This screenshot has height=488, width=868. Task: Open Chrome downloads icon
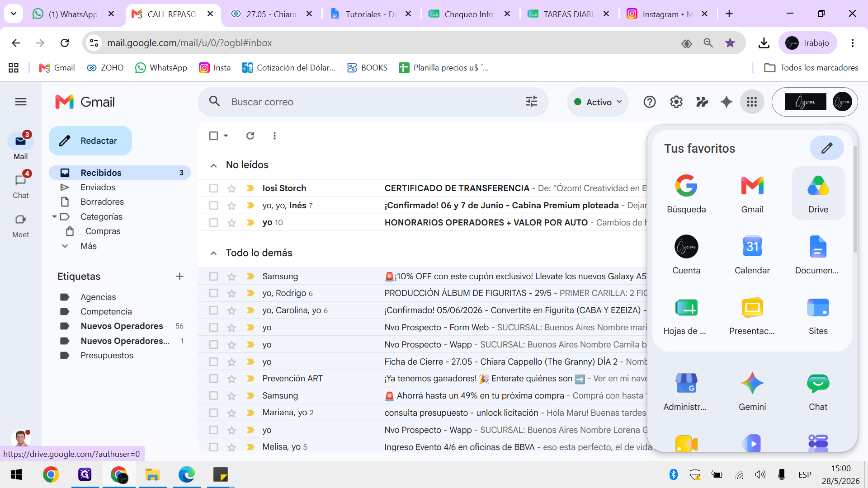(x=764, y=43)
